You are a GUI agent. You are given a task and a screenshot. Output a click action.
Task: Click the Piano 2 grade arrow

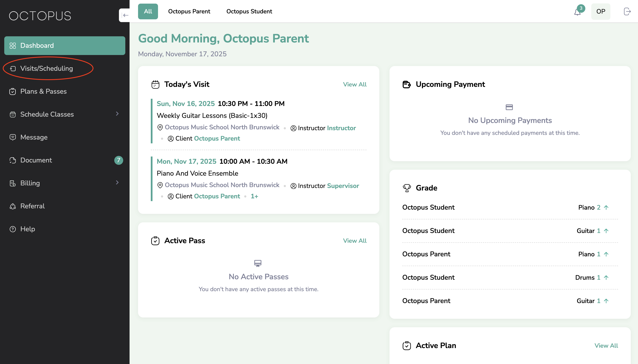[606, 207]
